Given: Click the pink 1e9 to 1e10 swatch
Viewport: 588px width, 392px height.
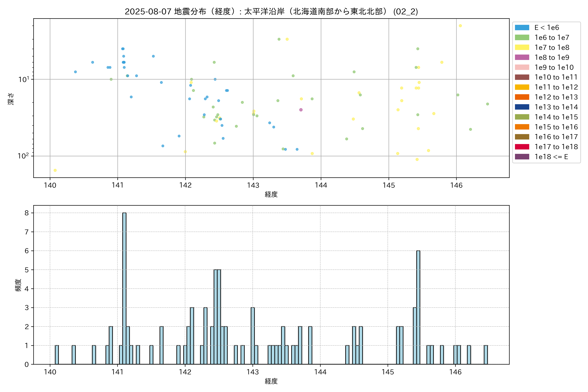Looking at the screenshot, I should point(522,67).
